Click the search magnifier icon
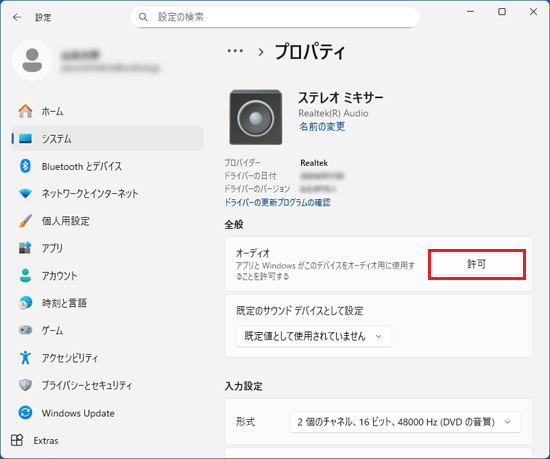 pyautogui.click(x=143, y=17)
